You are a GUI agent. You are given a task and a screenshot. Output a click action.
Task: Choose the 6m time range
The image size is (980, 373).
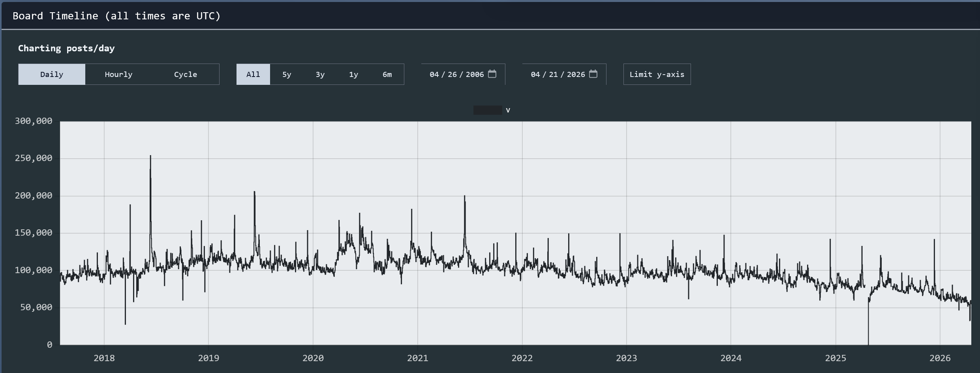(x=387, y=74)
